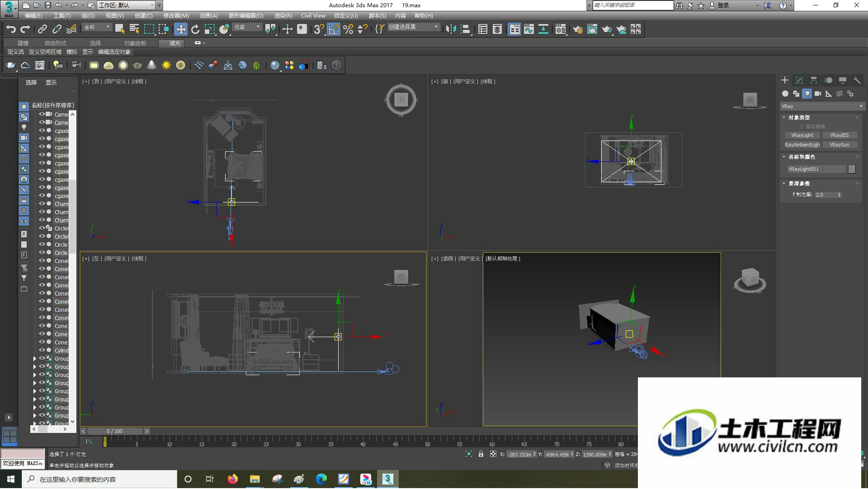
Task: Open the Utilities wrench panel tab
Action: click(857, 80)
